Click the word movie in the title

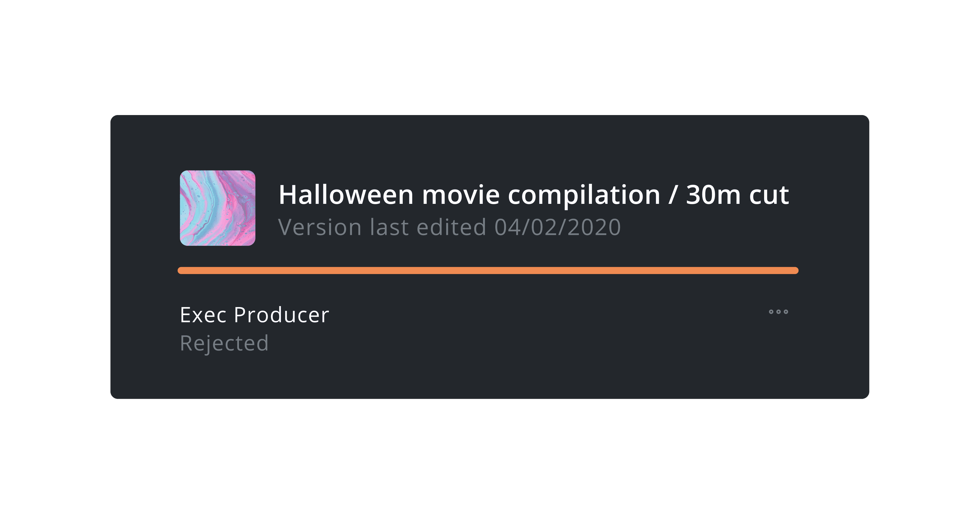[x=461, y=195]
